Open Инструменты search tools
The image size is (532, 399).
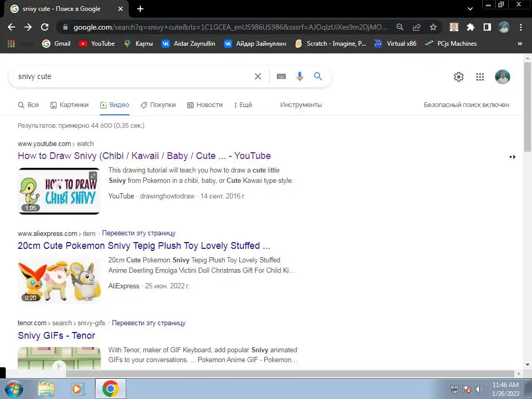point(301,105)
